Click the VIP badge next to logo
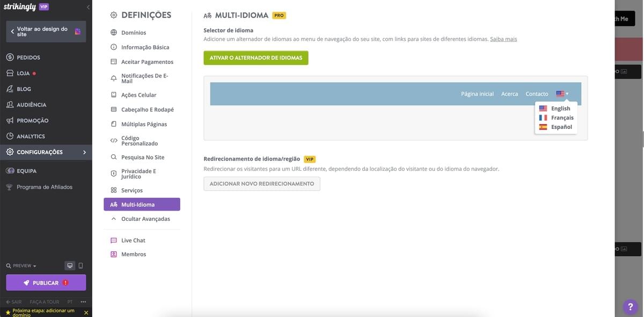Viewport: 644px width, 317px height. coord(44,6)
